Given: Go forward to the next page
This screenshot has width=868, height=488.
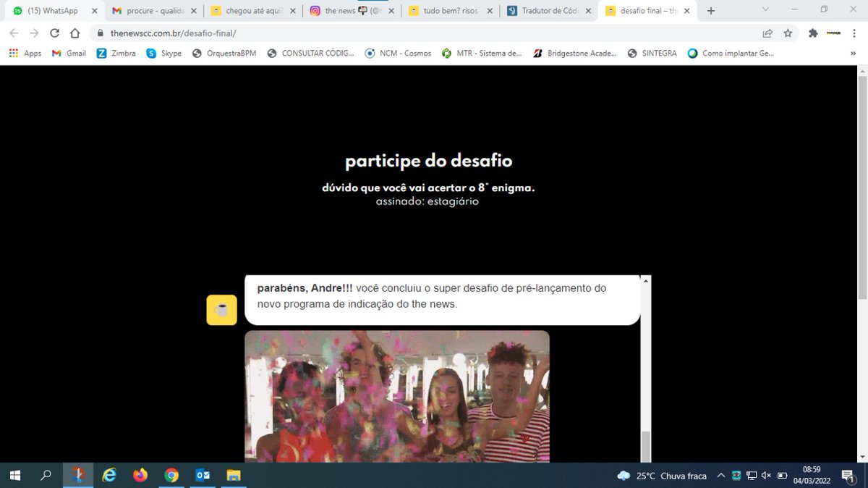Looking at the screenshot, I should pyautogui.click(x=34, y=33).
